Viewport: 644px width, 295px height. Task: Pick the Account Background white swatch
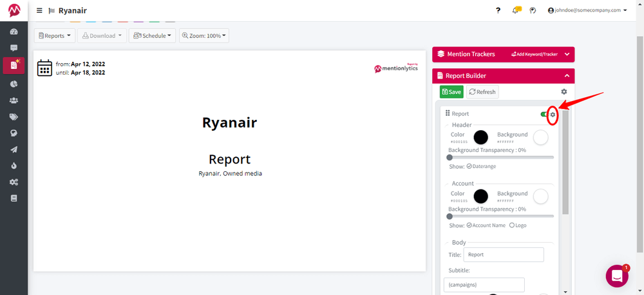tap(540, 196)
